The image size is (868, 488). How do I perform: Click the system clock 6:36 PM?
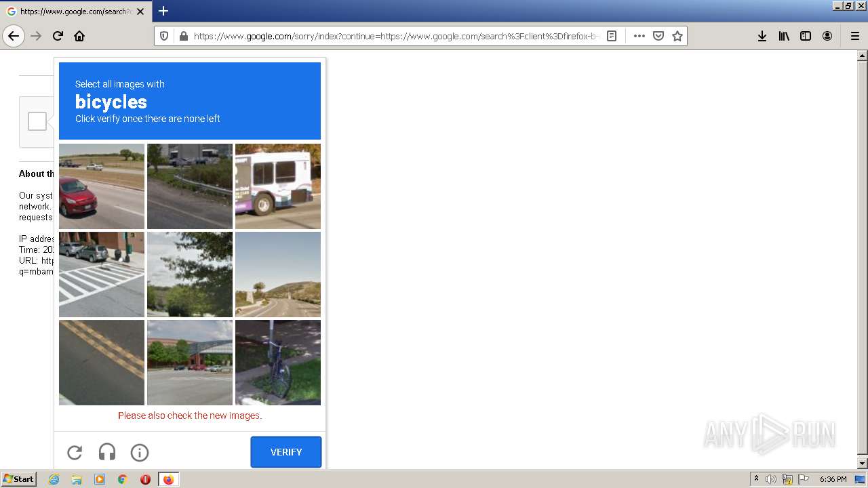(833, 479)
